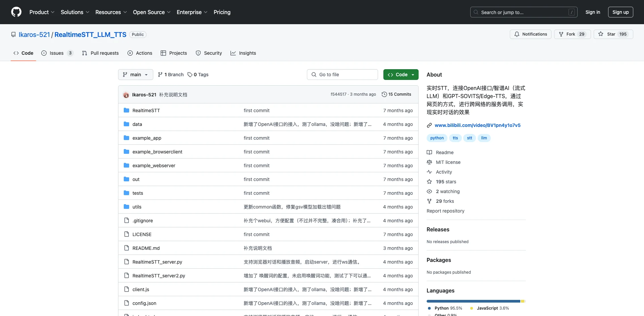Click the .gitignore file icon
This screenshot has width=644, height=316.
[x=126, y=220]
